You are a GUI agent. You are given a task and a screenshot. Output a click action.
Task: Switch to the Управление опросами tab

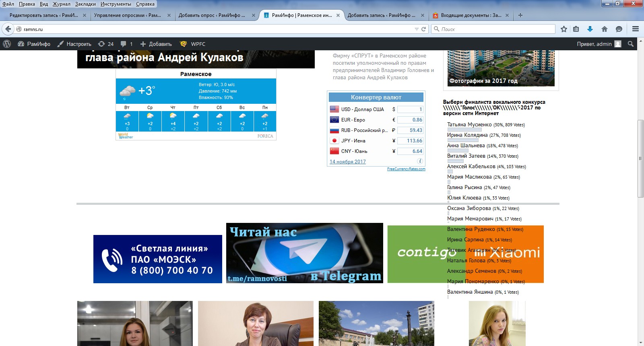[128, 15]
